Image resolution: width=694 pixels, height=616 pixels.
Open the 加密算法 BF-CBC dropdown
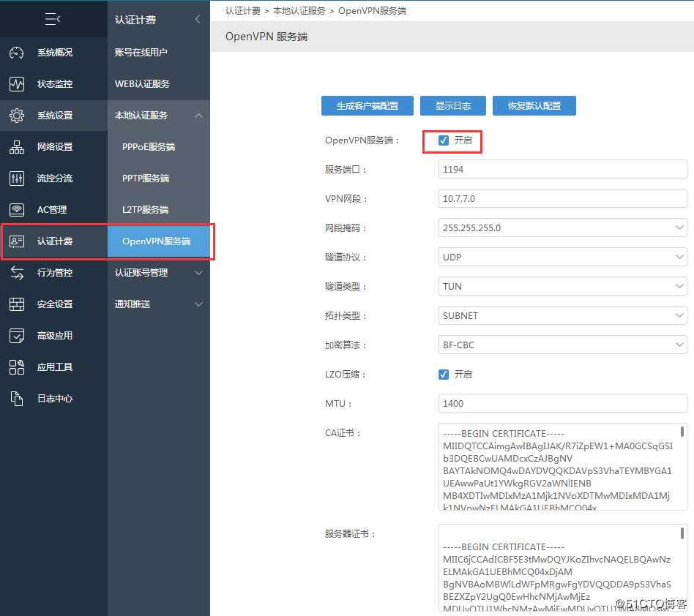(562, 345)
